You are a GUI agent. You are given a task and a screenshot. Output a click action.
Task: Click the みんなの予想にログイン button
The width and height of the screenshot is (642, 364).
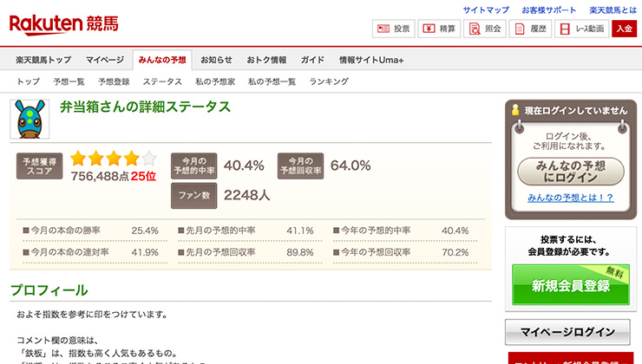click(x=571, y=172)
